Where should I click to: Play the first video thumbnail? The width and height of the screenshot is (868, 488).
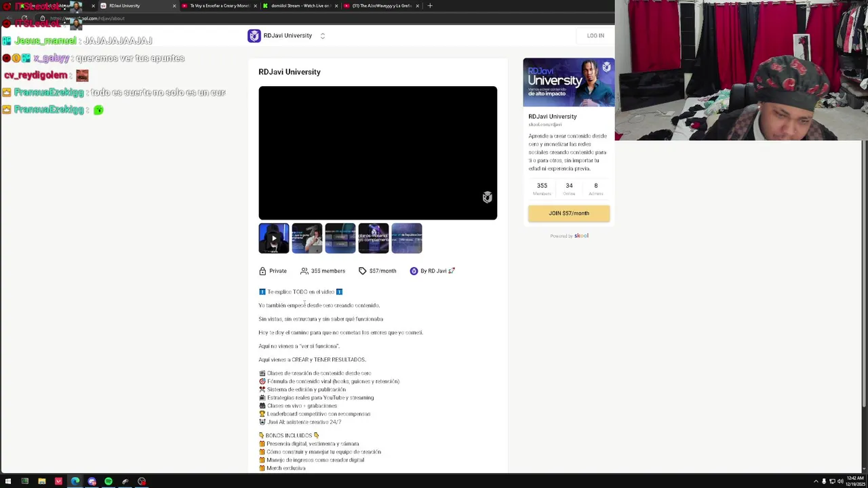(x=274, y=239)
